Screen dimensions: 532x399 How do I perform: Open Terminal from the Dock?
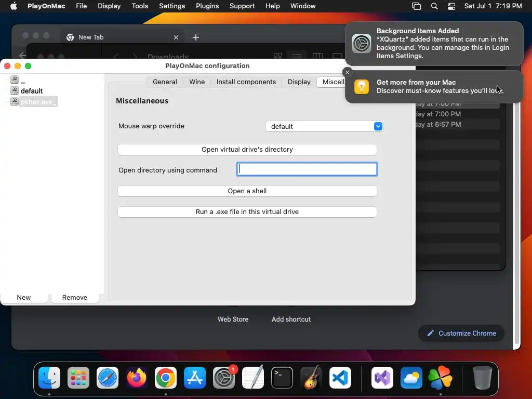282,378
